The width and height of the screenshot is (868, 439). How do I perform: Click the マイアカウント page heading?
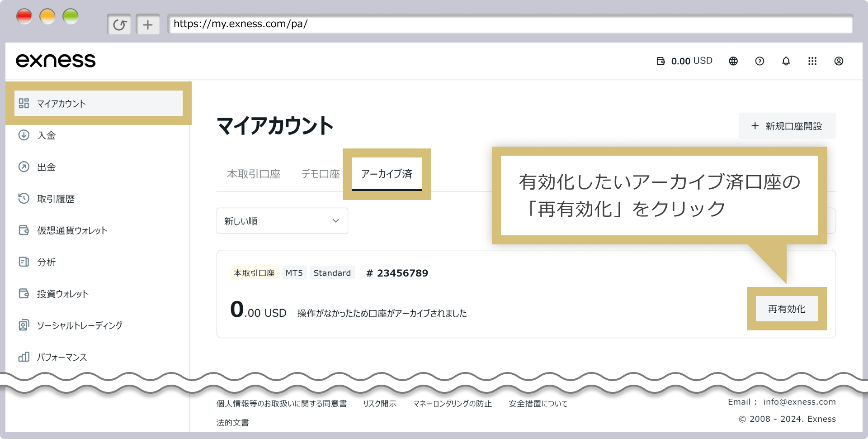[x=275, y=126]
